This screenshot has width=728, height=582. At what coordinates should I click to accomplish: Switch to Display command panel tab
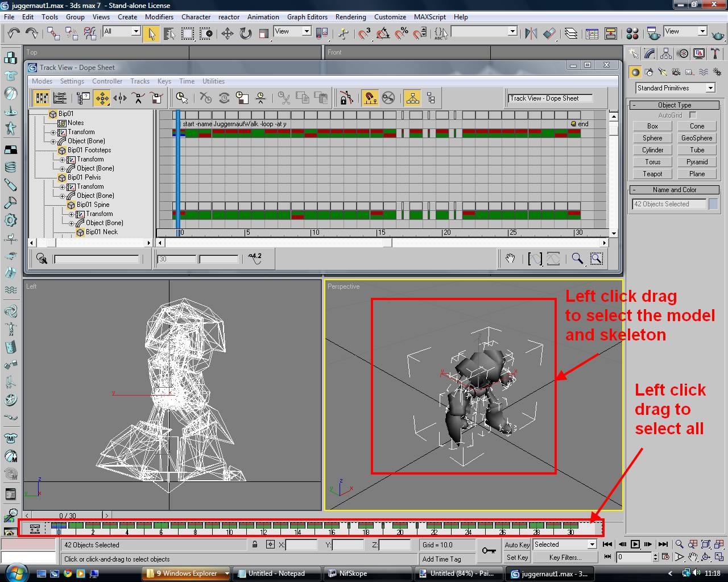pos(699,54)
